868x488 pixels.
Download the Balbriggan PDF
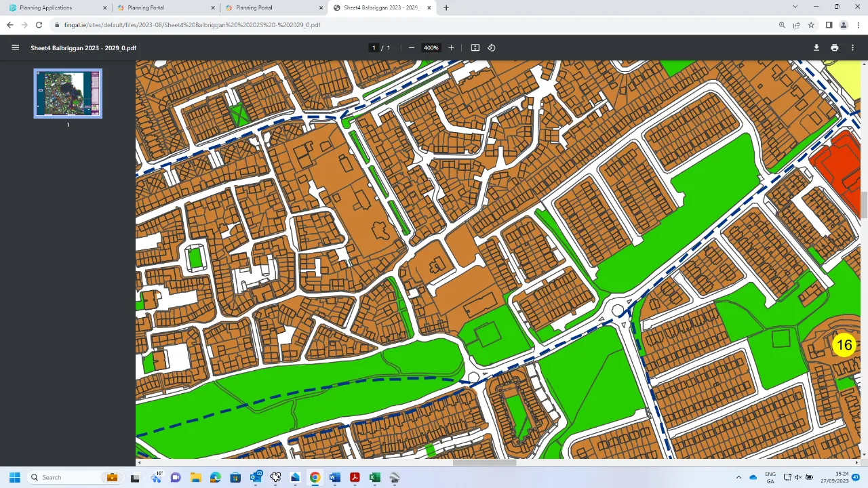coord(816,47)
